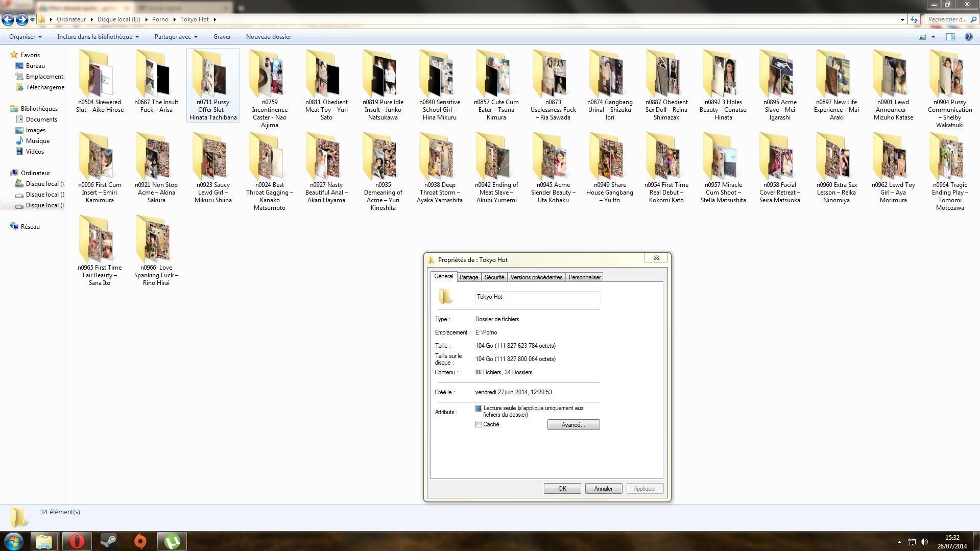Enable the Caché checkbox
This screenshot has height=551, width=980.
pos(479,424)
